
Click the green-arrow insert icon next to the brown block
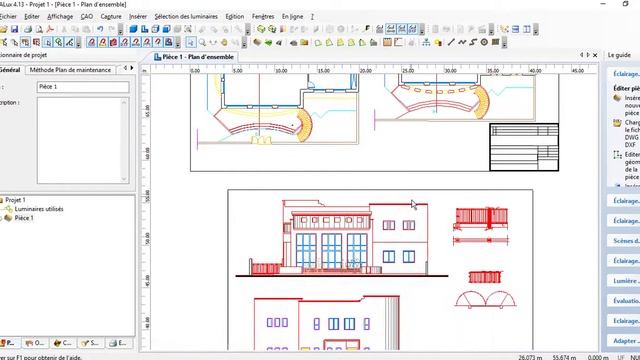point(268,42)
